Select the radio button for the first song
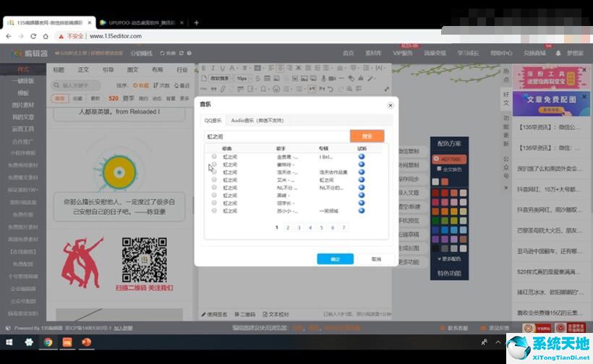593x364 pixels. (x=214, y=156)
